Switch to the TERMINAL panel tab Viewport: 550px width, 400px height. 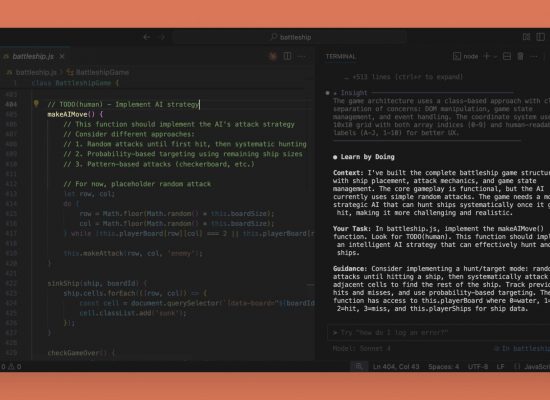(341, 56)
